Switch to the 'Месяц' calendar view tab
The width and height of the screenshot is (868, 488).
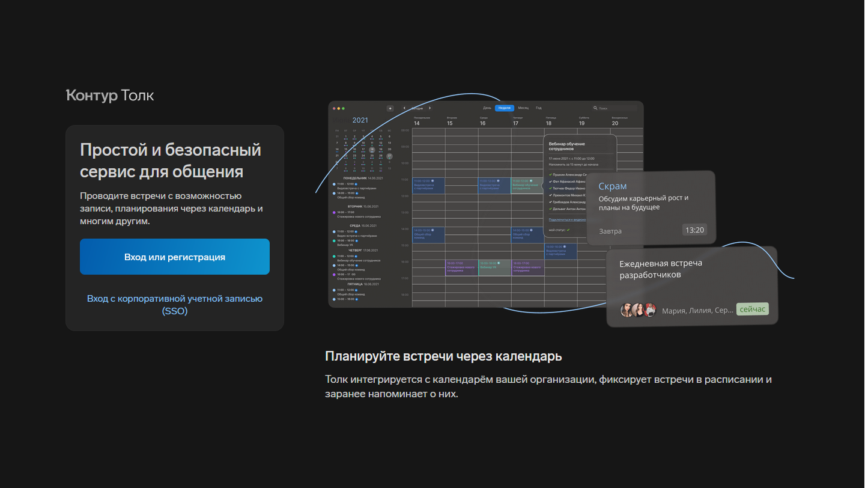523,108
